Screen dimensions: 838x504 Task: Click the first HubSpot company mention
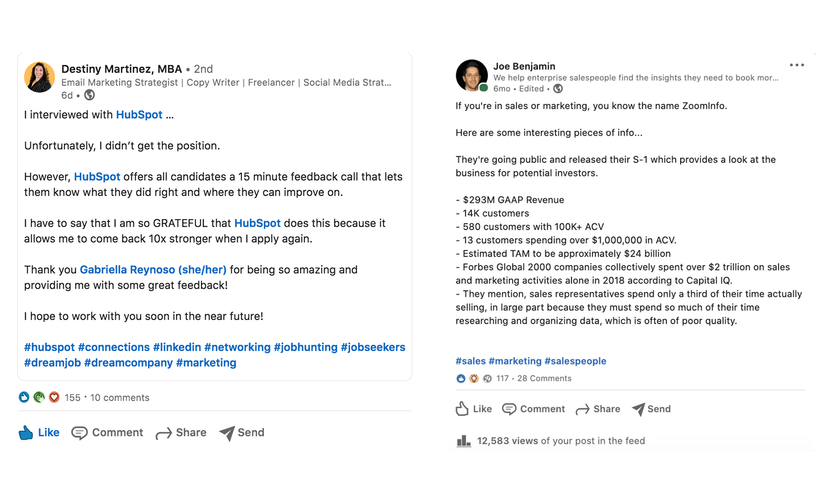pyautogui.click(x=139, y=115)
